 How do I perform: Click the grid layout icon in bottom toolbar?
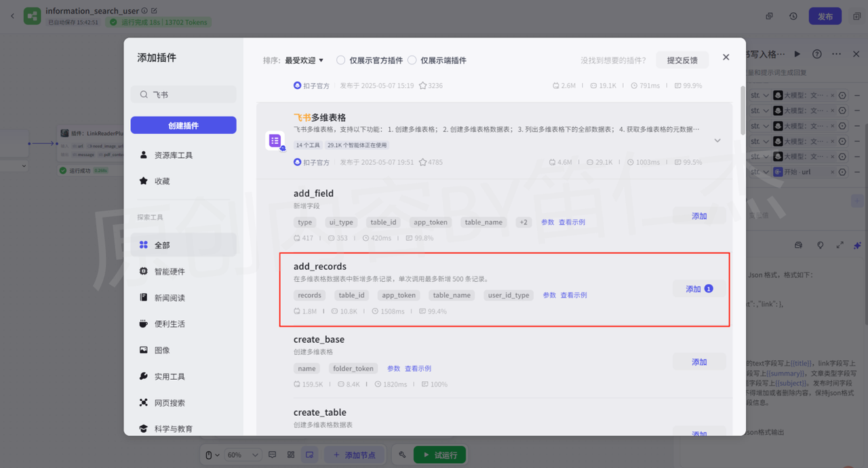point(291,454)
